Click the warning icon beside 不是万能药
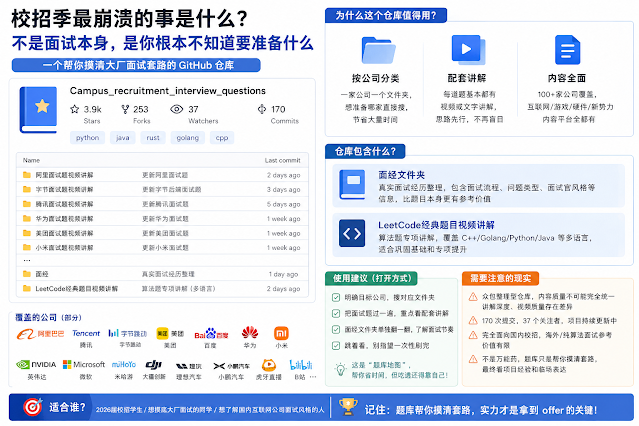The width and height of the screenshot is (639, 426). (x=473, y=359)
